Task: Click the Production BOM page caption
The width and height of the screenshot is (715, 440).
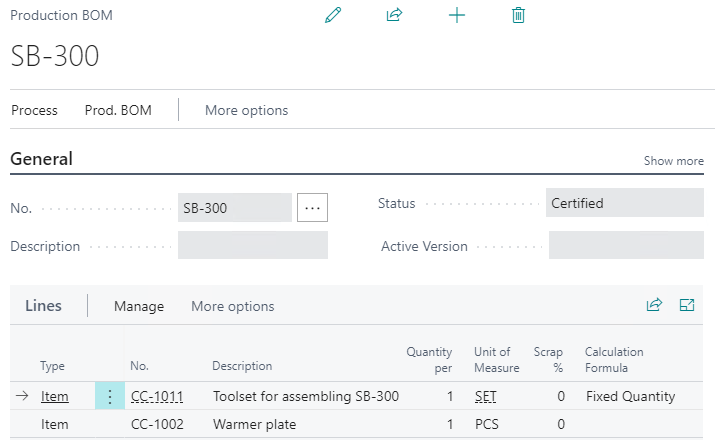Action: [x=61, y=15]
